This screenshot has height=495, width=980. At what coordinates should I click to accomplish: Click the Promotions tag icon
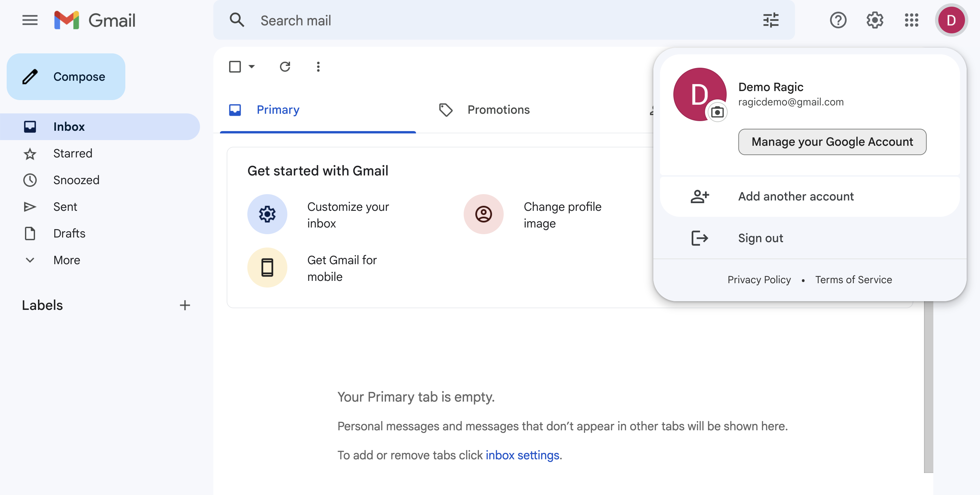click(445, 110)
